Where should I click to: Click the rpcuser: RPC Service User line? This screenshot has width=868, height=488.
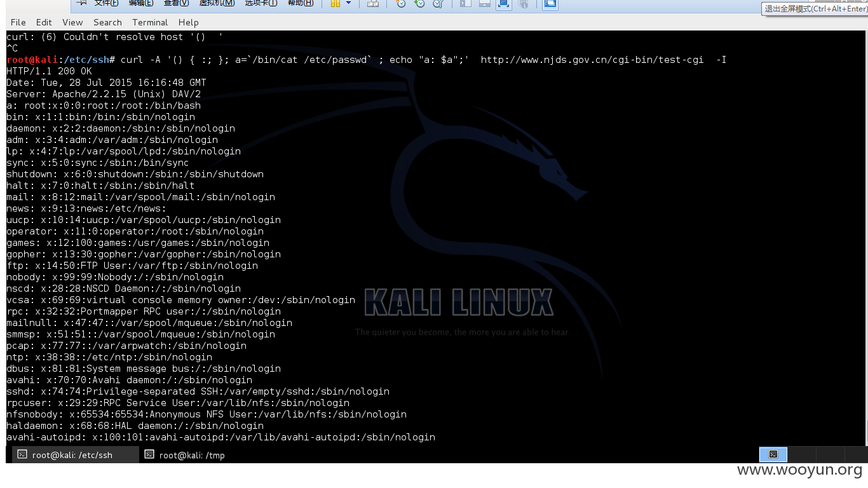[178, 403]
